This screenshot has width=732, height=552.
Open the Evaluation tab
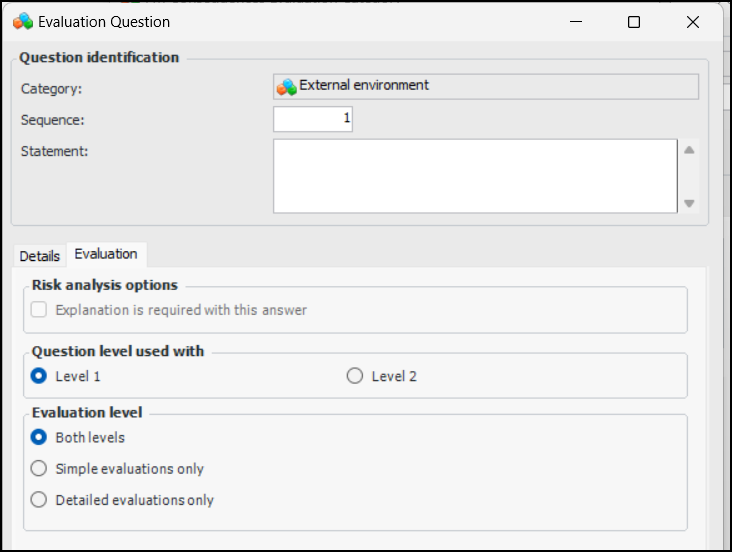(x=106, y=254)
